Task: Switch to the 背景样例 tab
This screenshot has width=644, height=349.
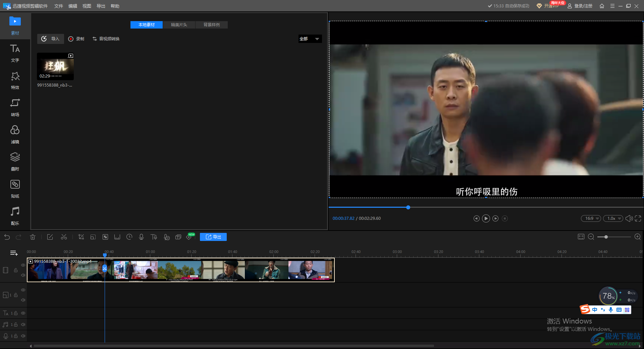Action: [x=212, y=25]
